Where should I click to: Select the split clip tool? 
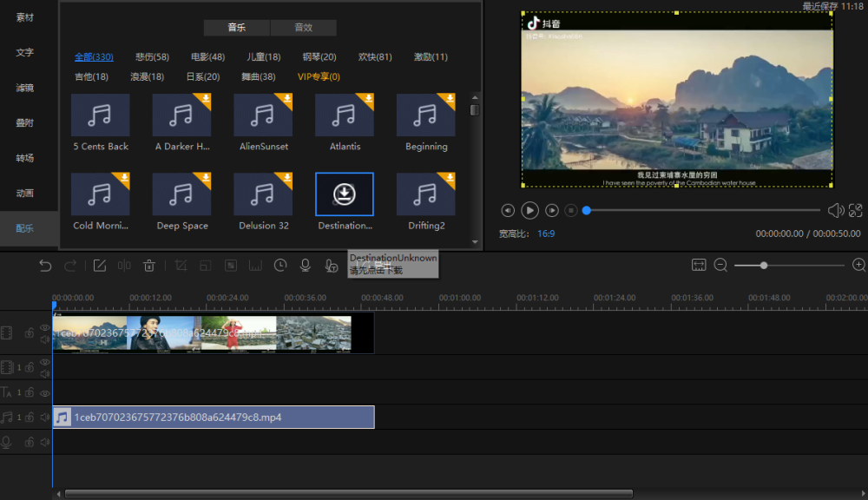(124, 266)
